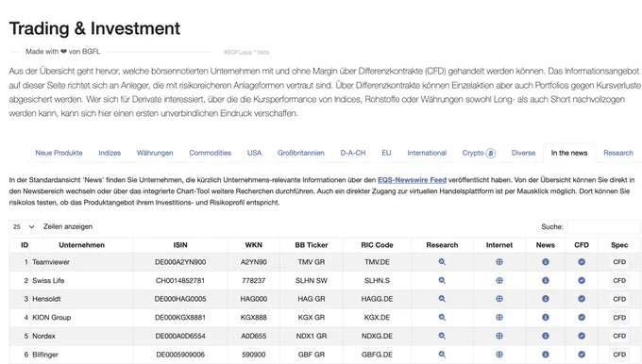Click the CFD checkmark icon for Swiss Life
This screenshot has width=642, height=364.
click(x=582, y=281)
